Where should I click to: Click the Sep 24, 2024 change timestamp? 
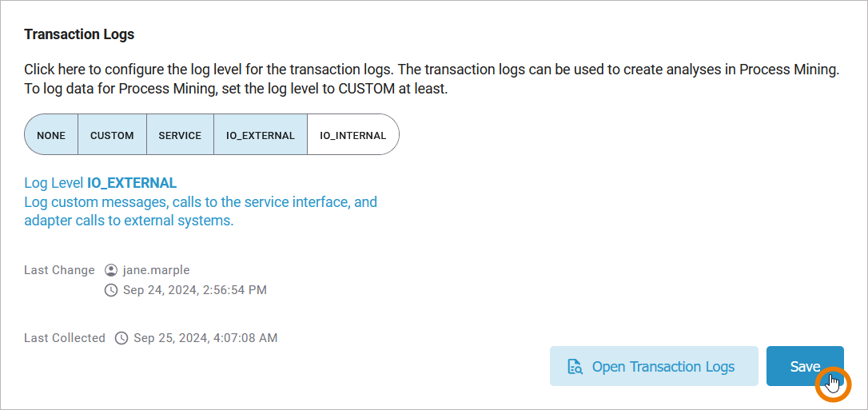[x=195, y=290]
